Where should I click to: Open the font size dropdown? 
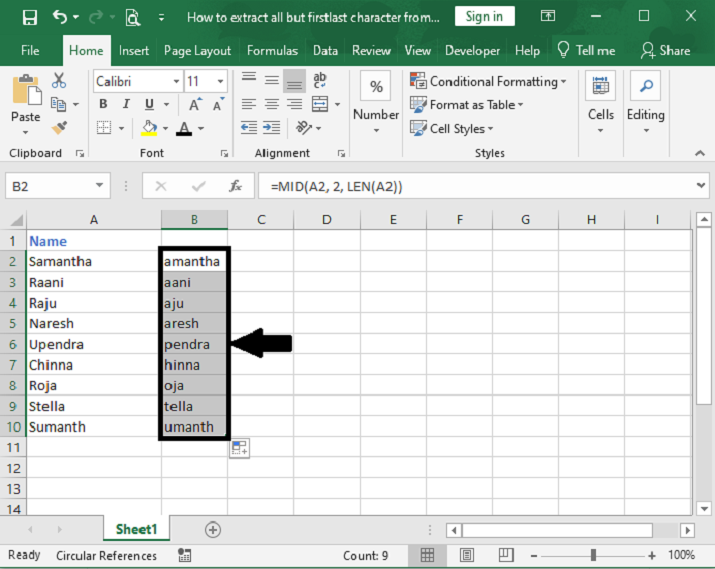coord(220,81)
